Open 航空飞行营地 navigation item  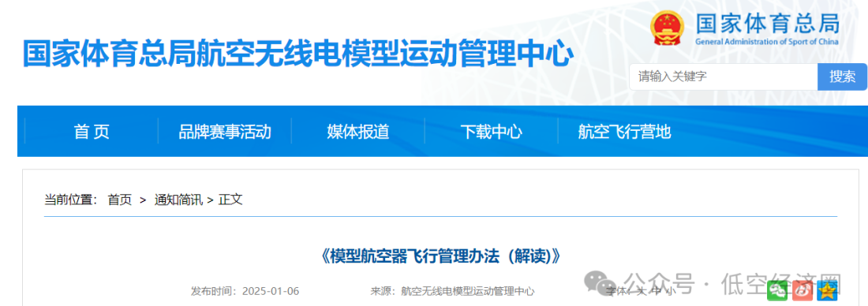(624, 132)
